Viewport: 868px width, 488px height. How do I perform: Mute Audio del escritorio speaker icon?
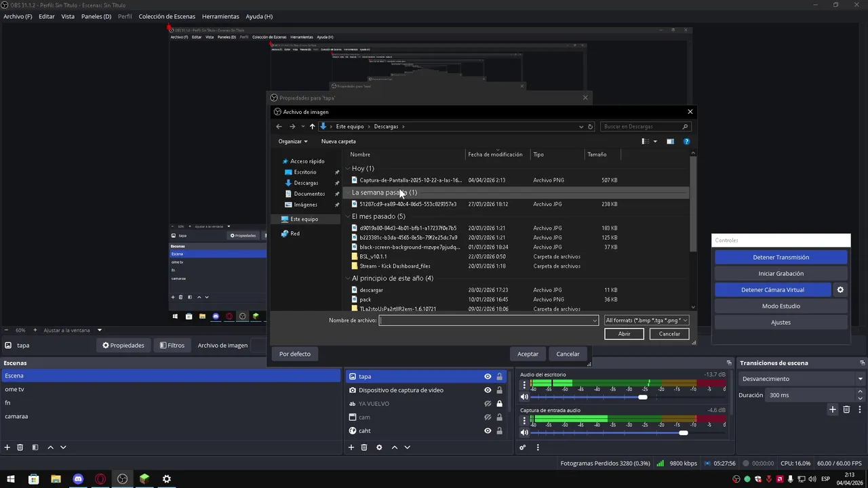[524, 397]
